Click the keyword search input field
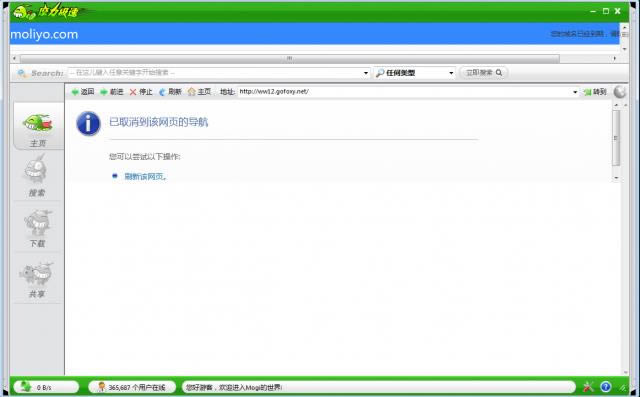Viewport: 640px width, 397px height. click(215, 73)
